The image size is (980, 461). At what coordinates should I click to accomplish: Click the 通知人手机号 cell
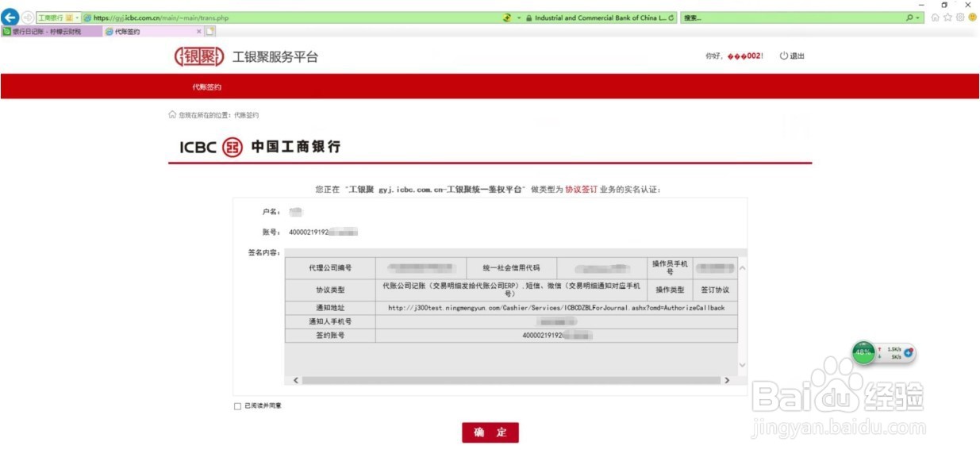pos(330,321)
